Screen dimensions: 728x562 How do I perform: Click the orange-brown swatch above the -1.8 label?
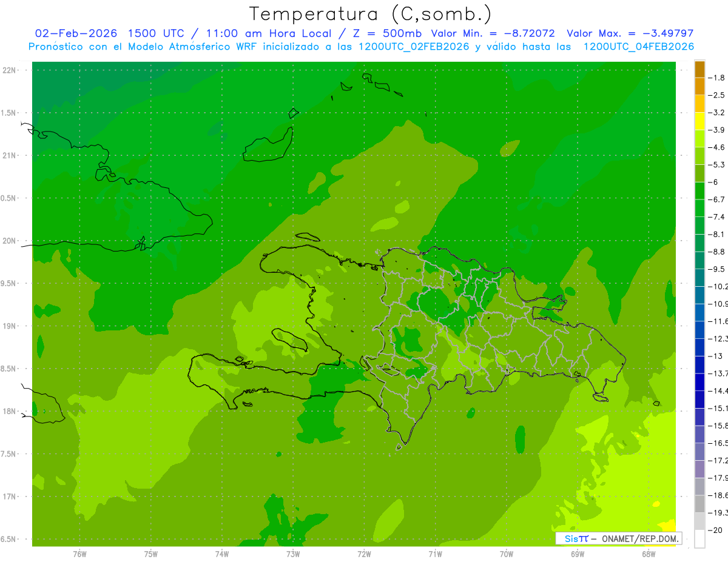tap(699, 69)
